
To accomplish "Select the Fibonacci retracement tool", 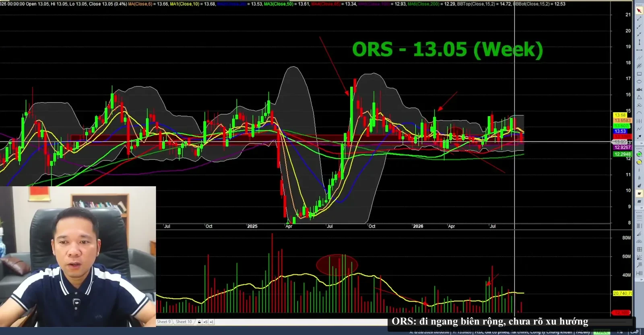I will click(x=639, y=217).
